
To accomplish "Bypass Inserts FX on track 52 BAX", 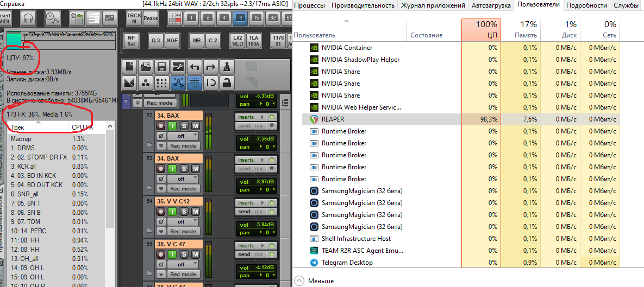I will pos(272,117).
